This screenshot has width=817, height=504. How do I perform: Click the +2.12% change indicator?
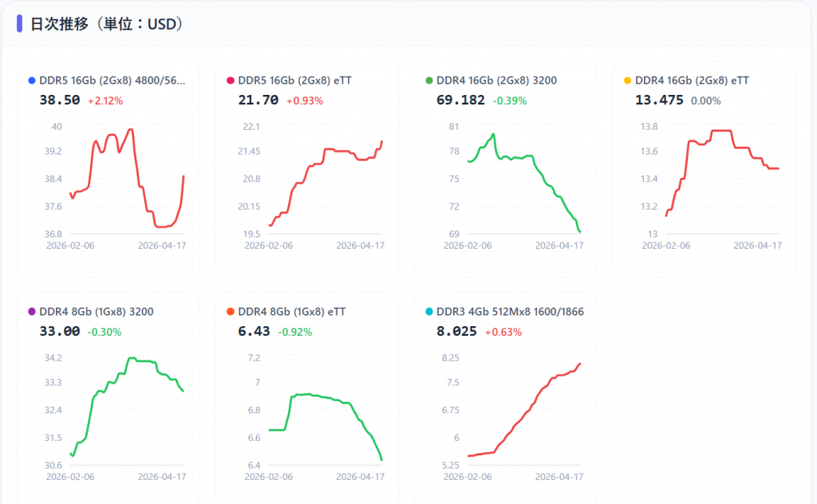tap(105, 101)
